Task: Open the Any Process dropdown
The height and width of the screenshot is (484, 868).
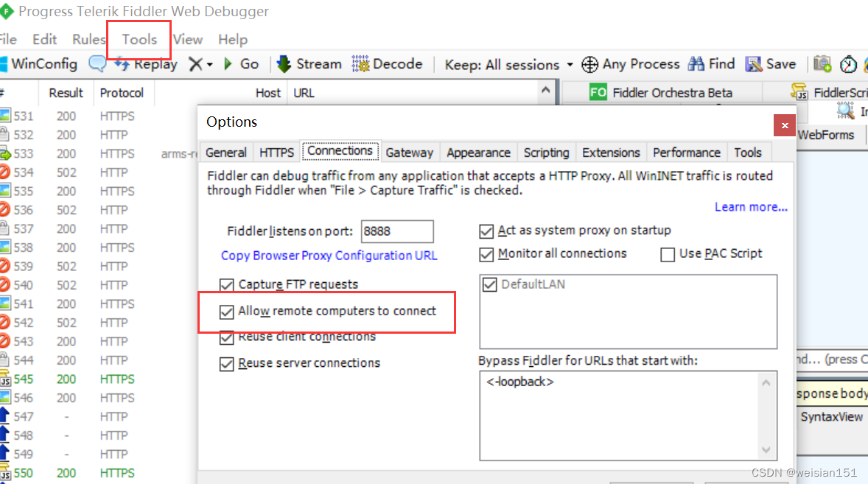Action: pos(631,64)
